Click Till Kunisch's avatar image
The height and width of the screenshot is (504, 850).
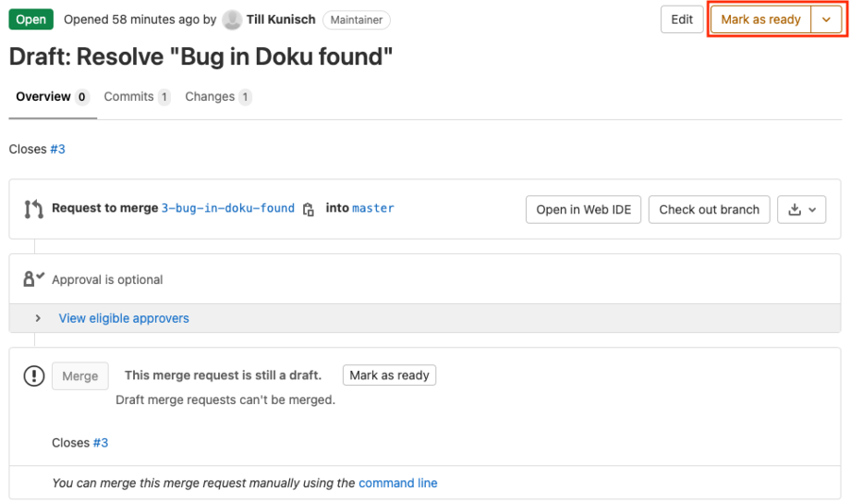tap(232, 20)
